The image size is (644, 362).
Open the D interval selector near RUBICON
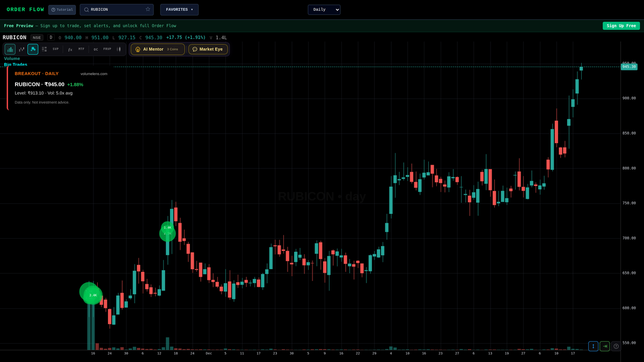point(51,37)
